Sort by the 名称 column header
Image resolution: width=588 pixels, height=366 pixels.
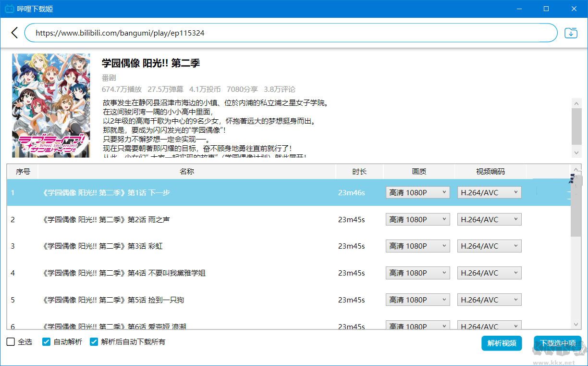tap(186, 171)
